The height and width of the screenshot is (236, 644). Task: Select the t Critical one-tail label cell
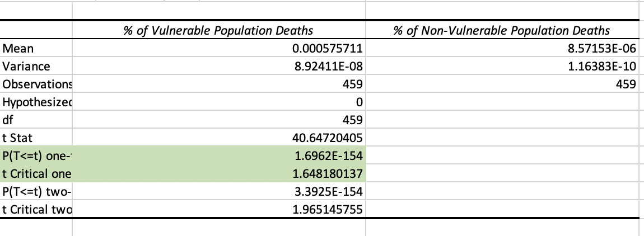tap(36, 173)
